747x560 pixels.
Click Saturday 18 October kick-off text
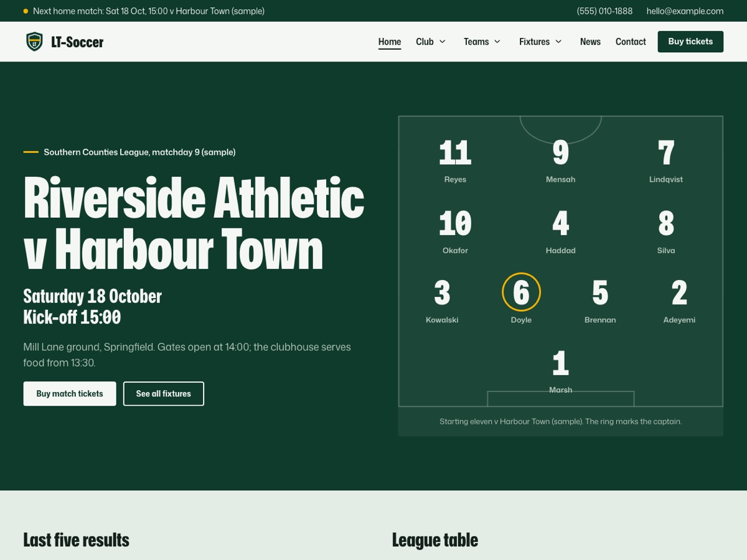pos(93,306)
